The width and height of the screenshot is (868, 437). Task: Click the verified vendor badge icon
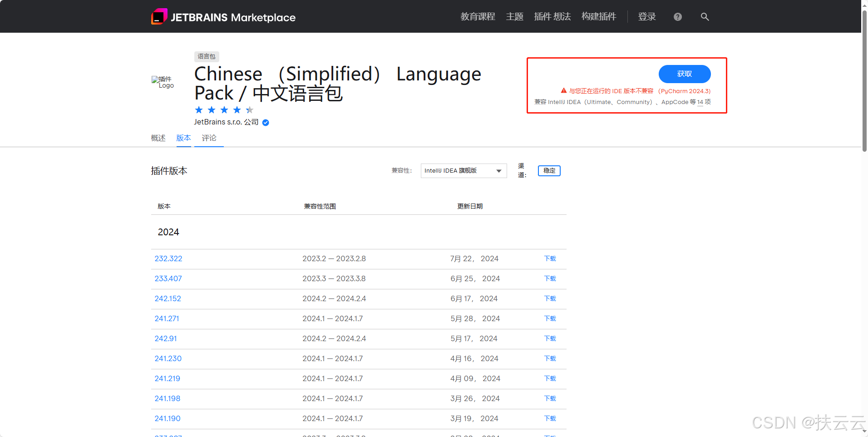[266, 122]
